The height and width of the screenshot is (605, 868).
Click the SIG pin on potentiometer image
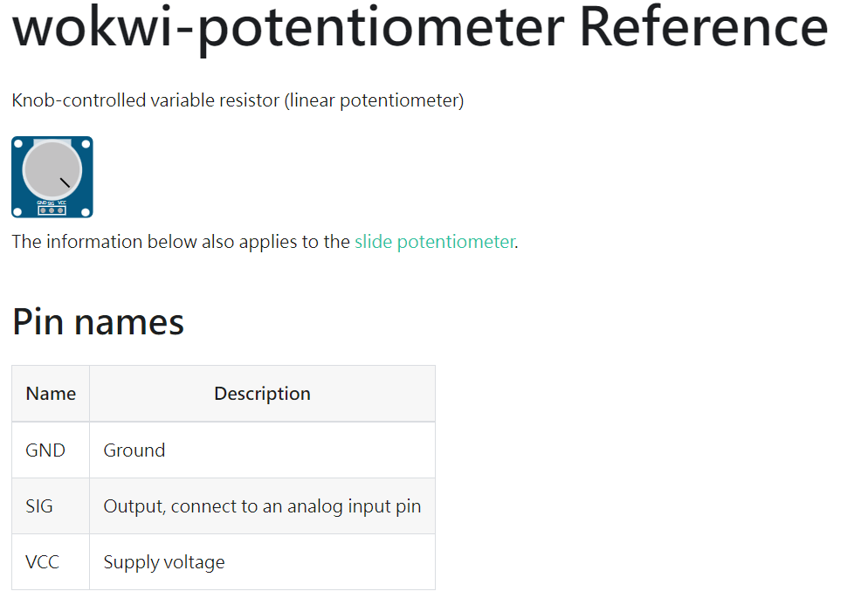52,210
